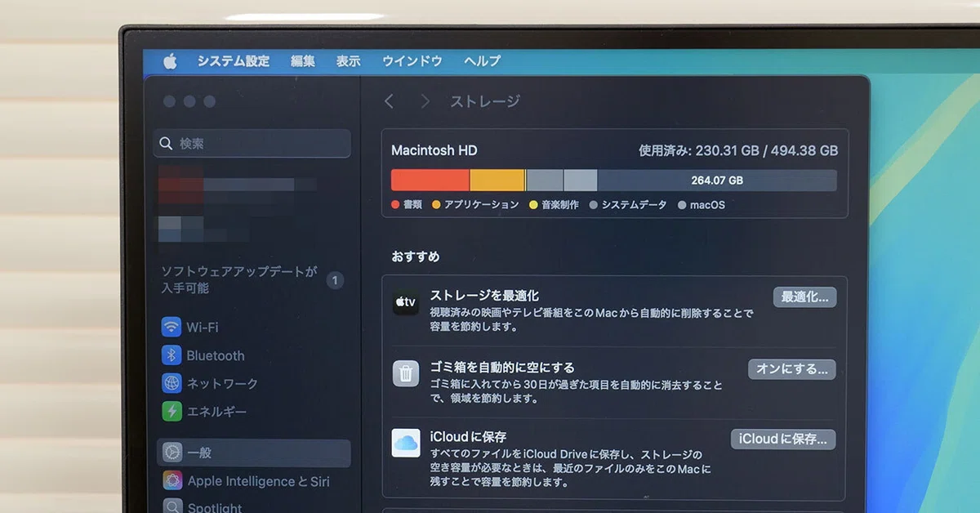Click the Macintosh HD title

[x=434, y=150]
